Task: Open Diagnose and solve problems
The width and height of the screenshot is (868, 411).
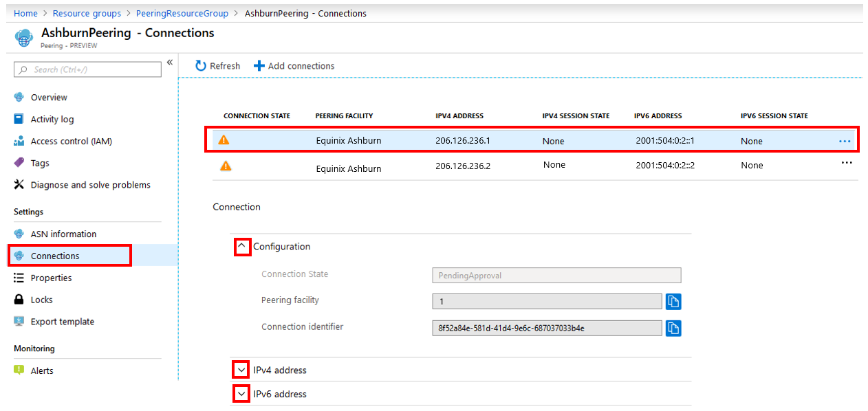Action: tap(91, 186)
